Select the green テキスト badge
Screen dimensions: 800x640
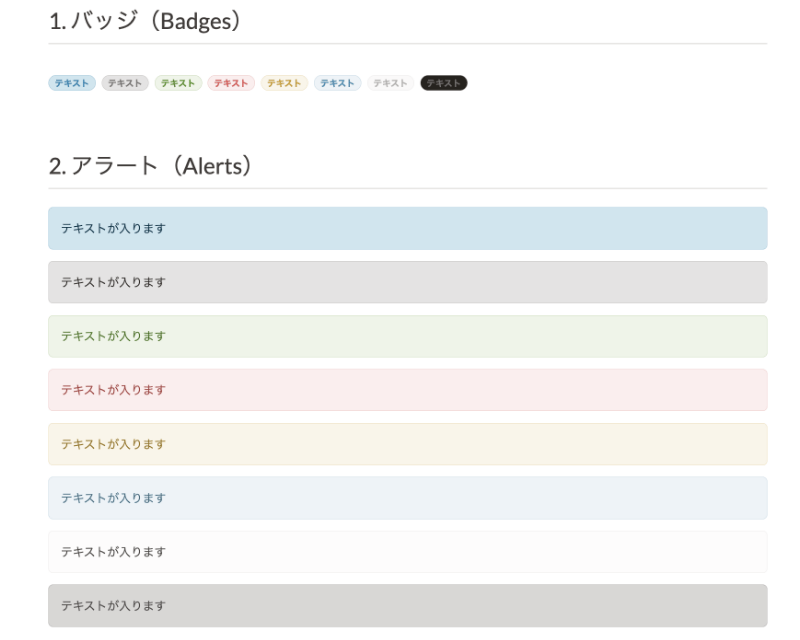178,83
